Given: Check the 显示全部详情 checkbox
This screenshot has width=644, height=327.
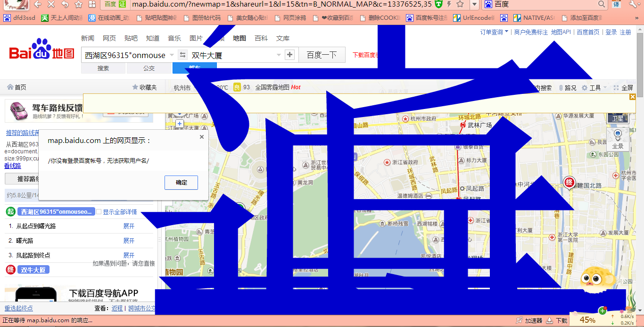Looking at the screenshot, I should [x=99, y=212].
